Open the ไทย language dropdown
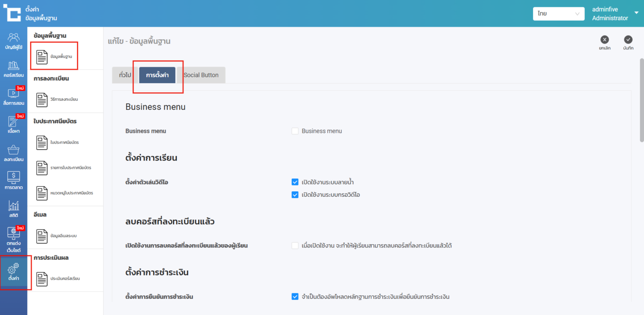 coord(558,14)
